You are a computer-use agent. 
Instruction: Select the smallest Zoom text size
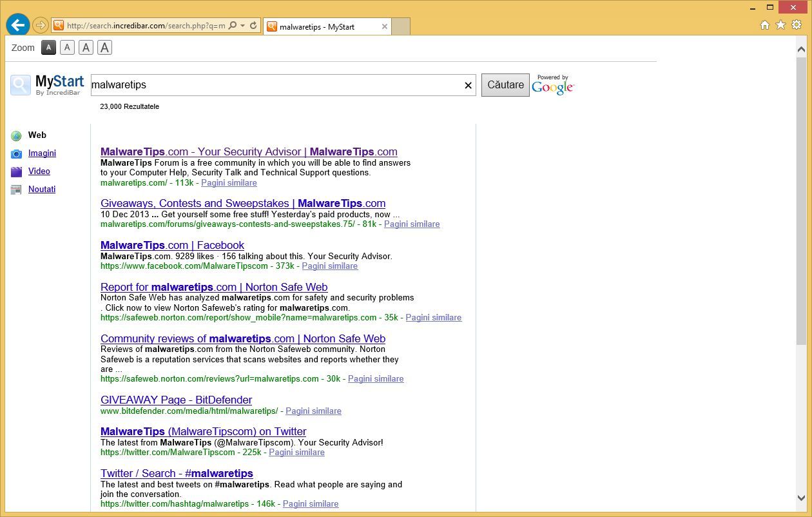tap(48, 47)
